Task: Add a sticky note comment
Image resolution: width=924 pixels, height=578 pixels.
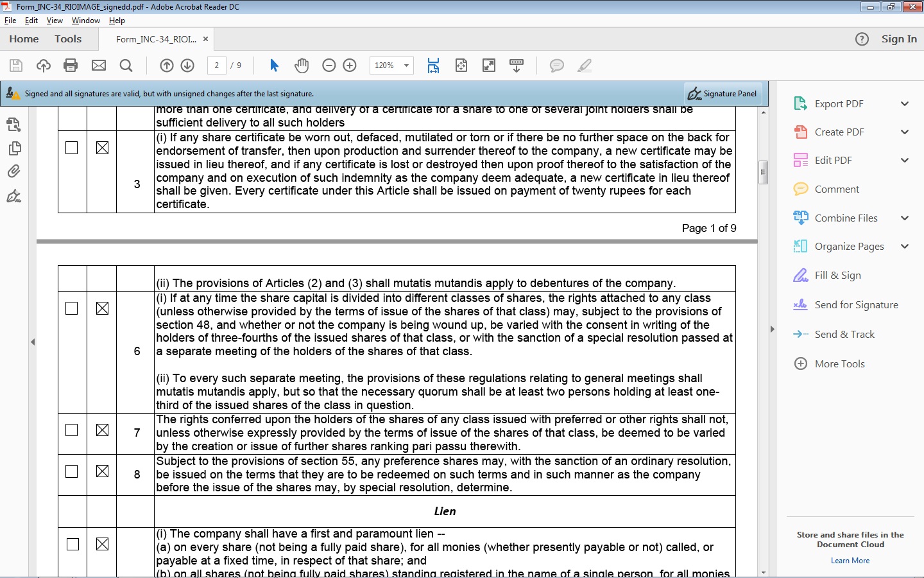Action: click(x=556, y=66)
